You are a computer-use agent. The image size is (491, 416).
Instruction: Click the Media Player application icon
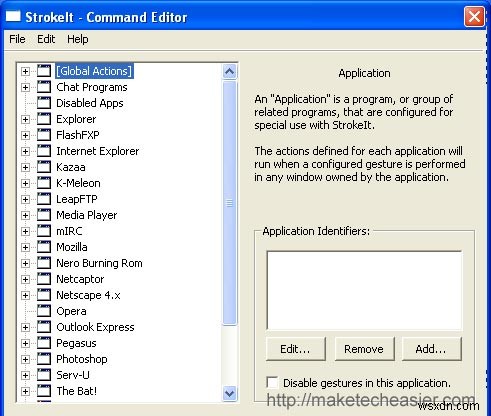click(x=44, y=215)
